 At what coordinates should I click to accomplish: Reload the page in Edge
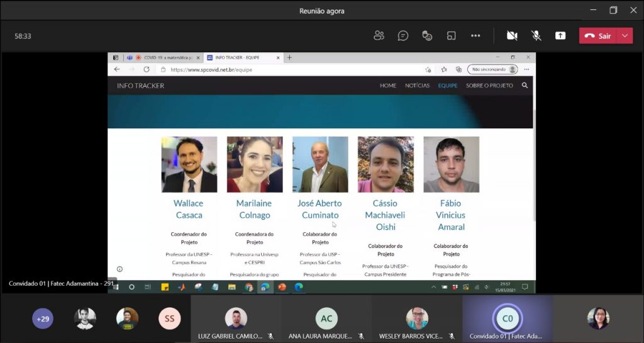(x=146, y=69)
